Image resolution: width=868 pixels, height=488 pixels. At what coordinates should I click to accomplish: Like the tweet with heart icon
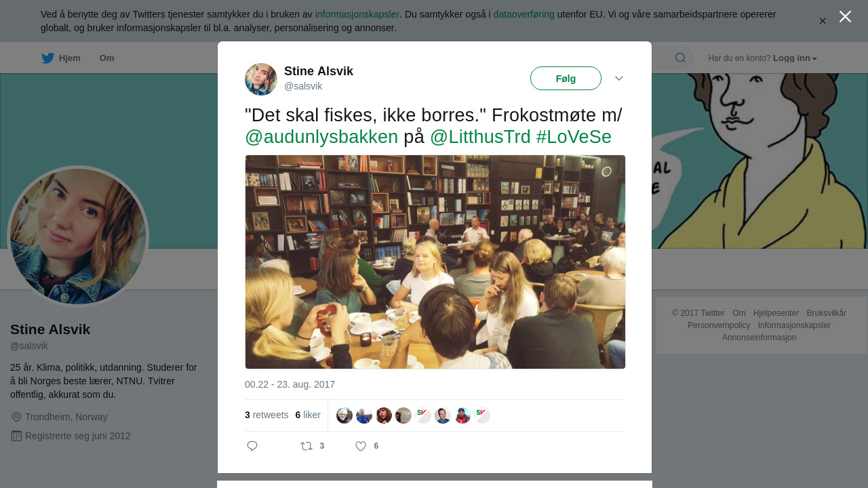click(361, 446)
